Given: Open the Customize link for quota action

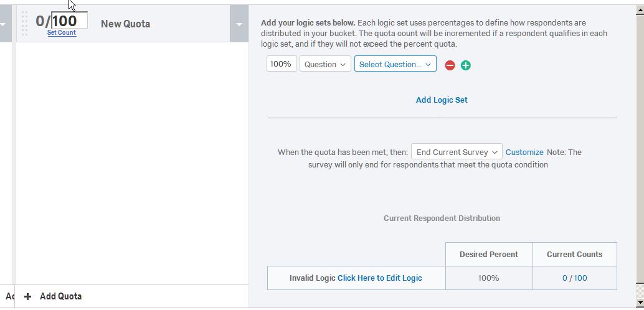Looking at the screenshot, I should (x=524, y=152).
